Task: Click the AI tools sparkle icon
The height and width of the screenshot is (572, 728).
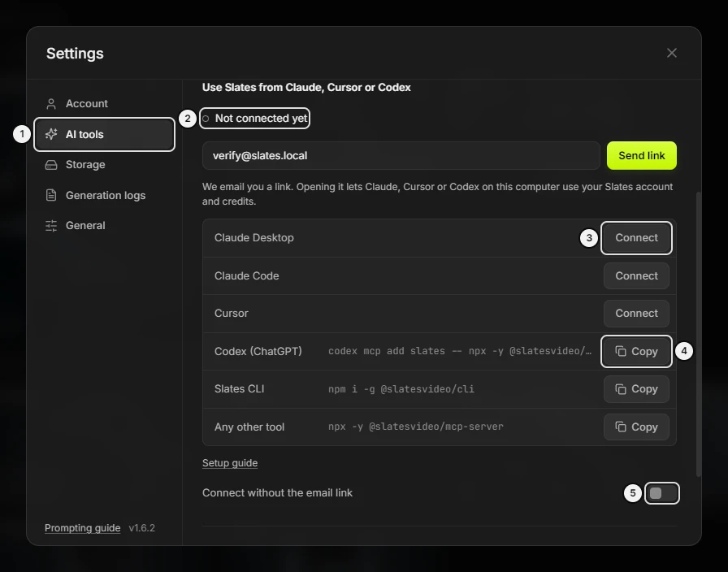Action: (51, 134)
